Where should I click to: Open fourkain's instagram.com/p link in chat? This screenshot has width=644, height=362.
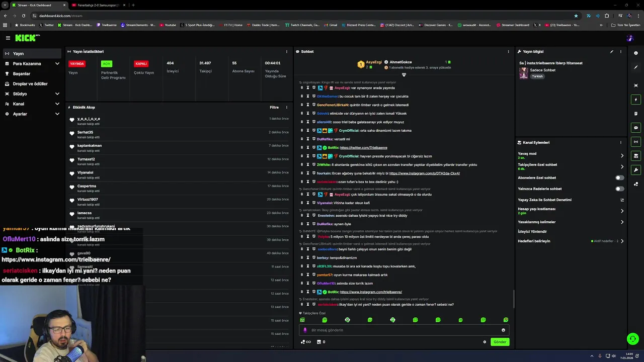[425, 173]
